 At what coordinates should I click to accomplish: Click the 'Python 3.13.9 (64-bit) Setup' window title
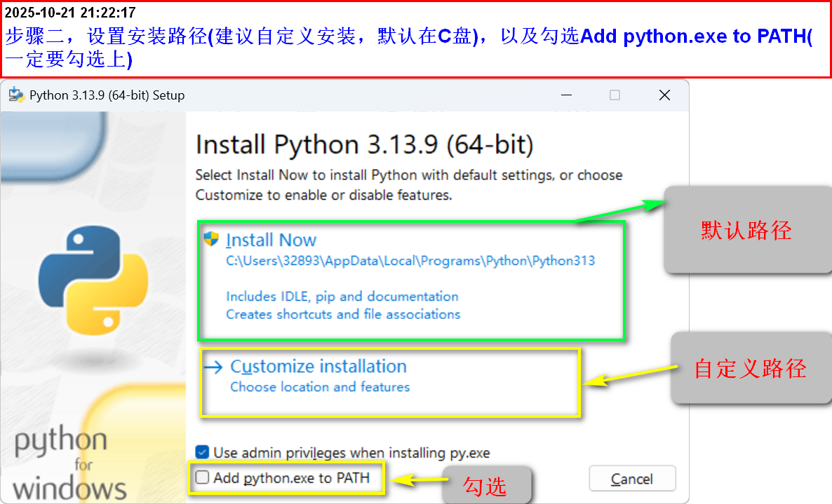107,95
